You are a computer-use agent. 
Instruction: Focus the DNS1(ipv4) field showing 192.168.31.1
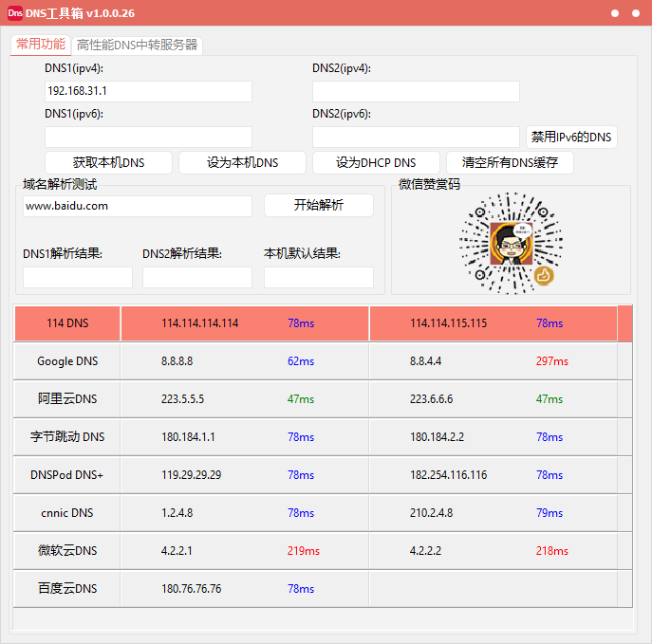(x=148, y=91)
